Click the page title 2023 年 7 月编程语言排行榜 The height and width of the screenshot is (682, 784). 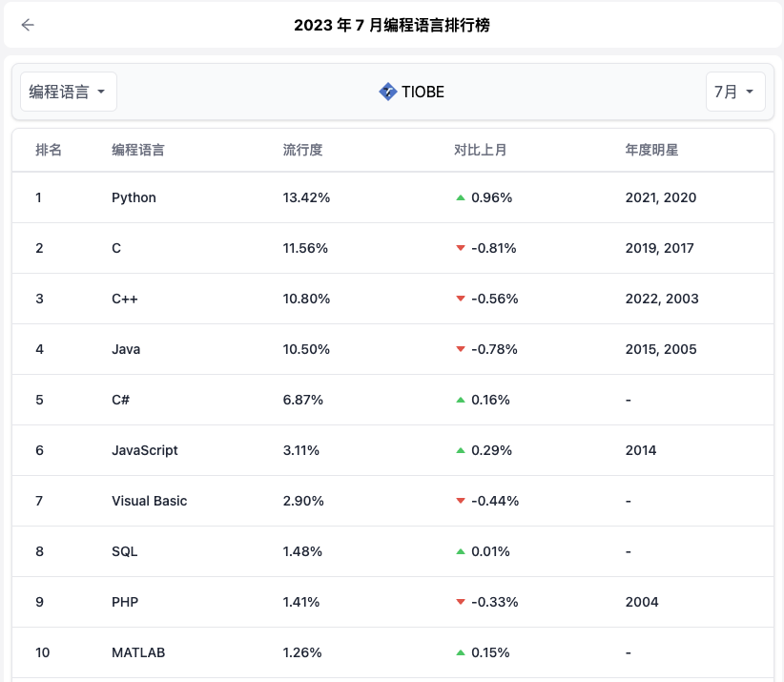click(x=392, y=25)
